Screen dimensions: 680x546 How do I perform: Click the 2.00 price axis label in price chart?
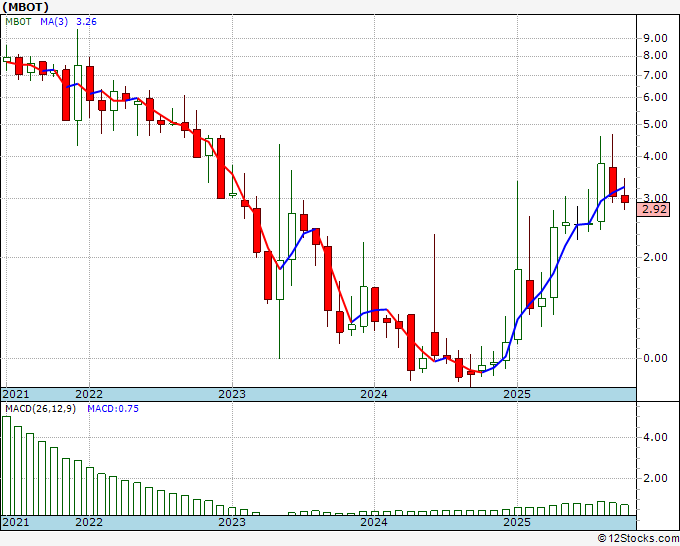point(655,257)
